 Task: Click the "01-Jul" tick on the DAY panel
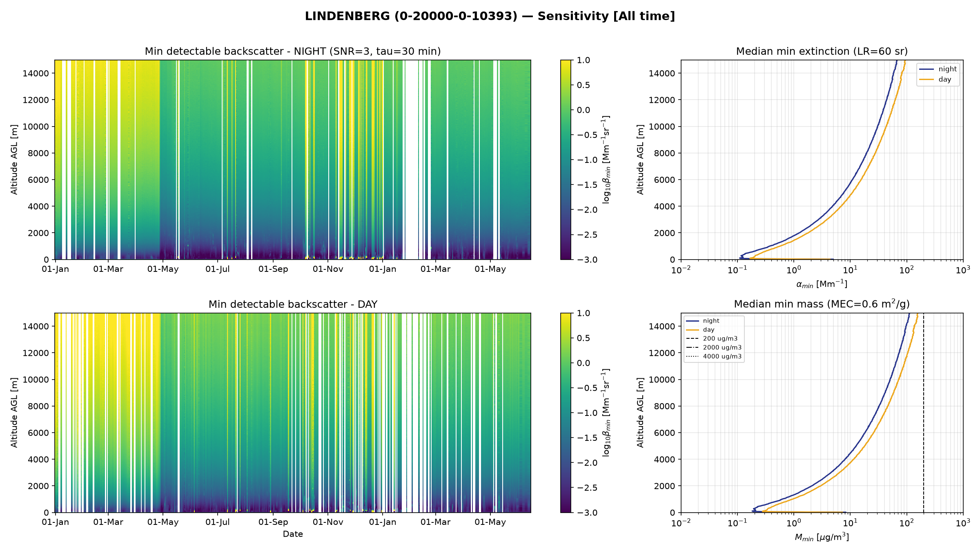click(218, 522)
